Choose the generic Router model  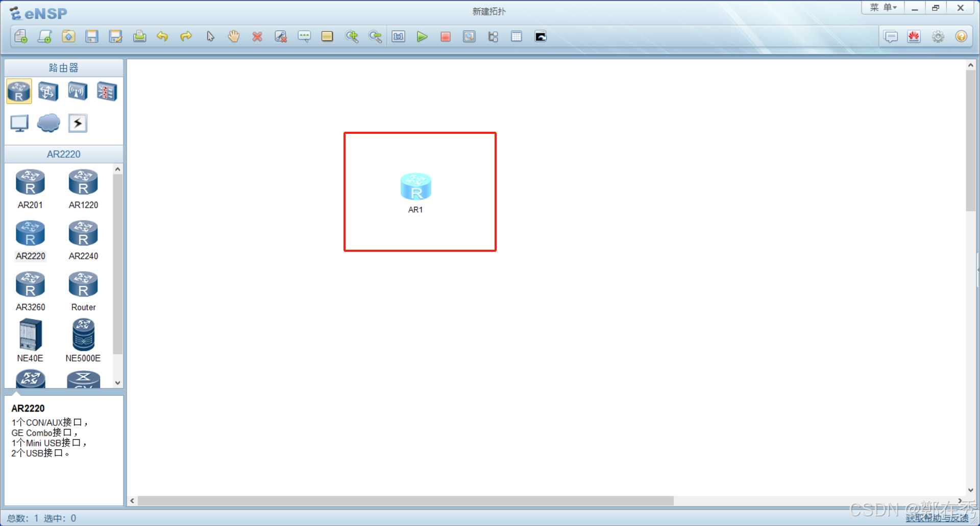tap(83, 292)
